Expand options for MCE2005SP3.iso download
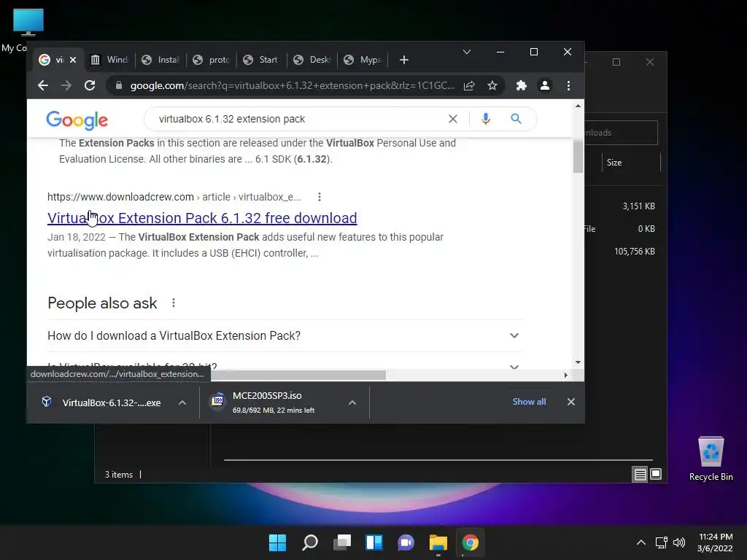747x560 pixels. [x=352, y=402]
